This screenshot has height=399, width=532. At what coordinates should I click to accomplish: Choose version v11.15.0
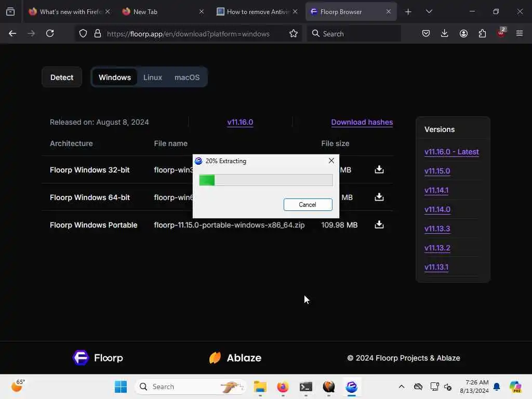(x=437, y=171)
